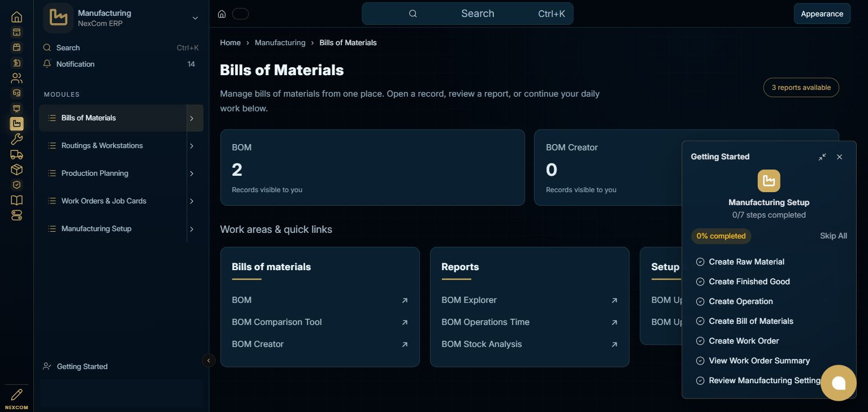
Task: Click the 3 reports available badge
Action: pyautogui.click(x=801, y=87)
